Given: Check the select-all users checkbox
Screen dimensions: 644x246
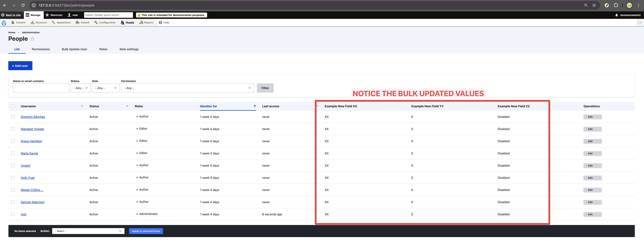Looking at the screenshot, I should point(13,106).
